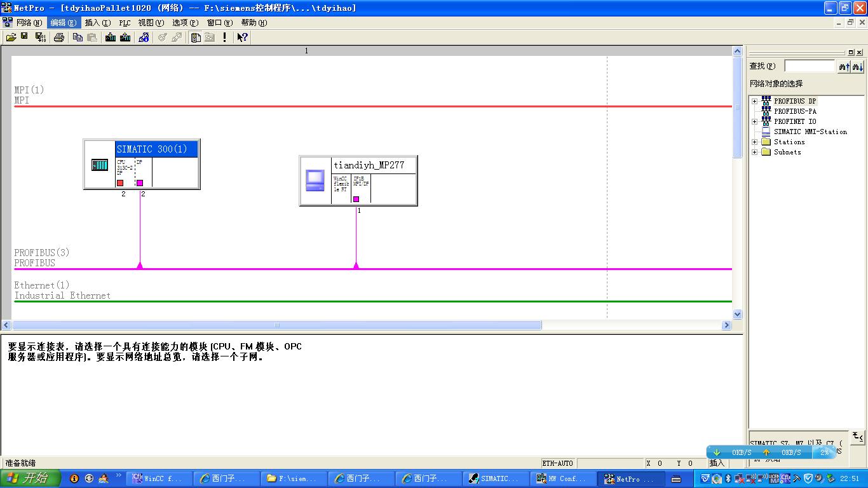868x488 pixels.
Task: Click the horizontal scrollbar left arrow
Action: coord(6,325)
